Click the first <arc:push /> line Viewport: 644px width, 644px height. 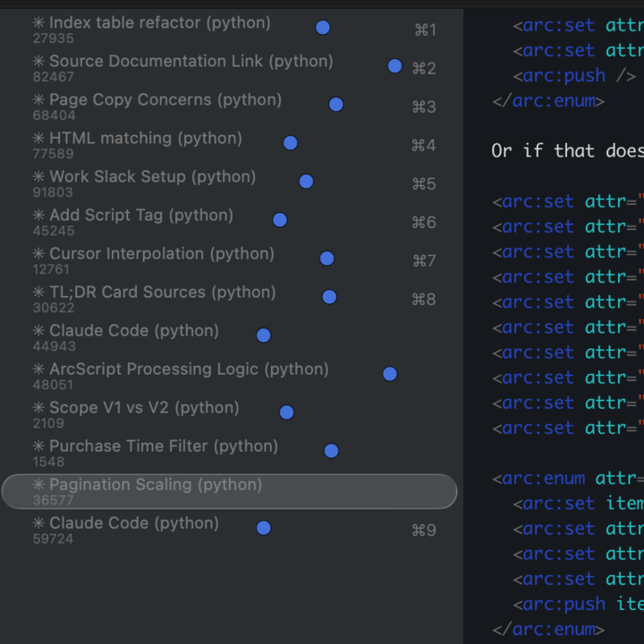(574, 75)
